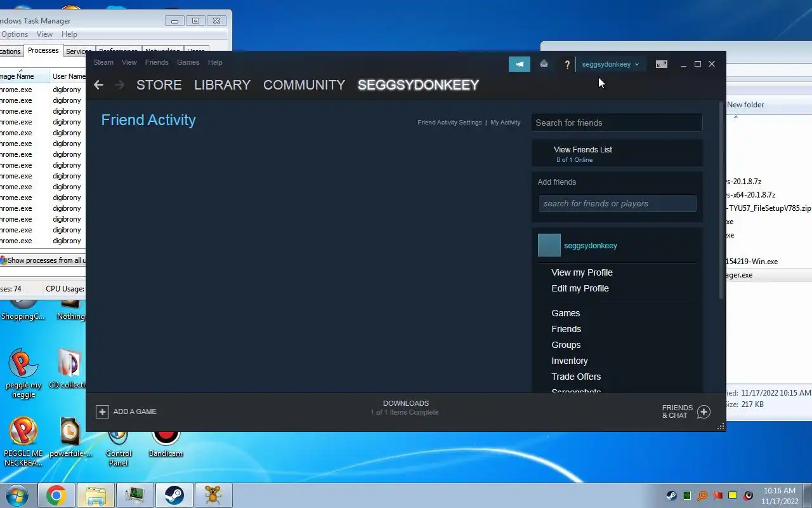
Task: Open the Trade Offers link
Action: pos(576,377)
